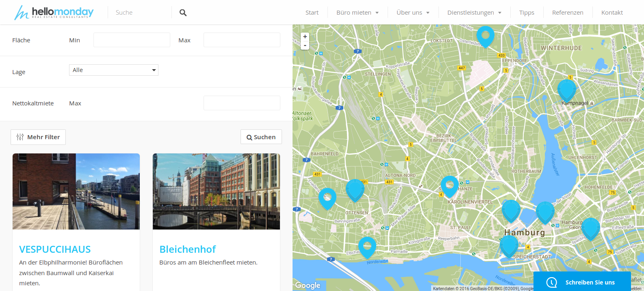Click the hellomonday logo
Viewport: 644px width, 291px height.
[54, 12]
